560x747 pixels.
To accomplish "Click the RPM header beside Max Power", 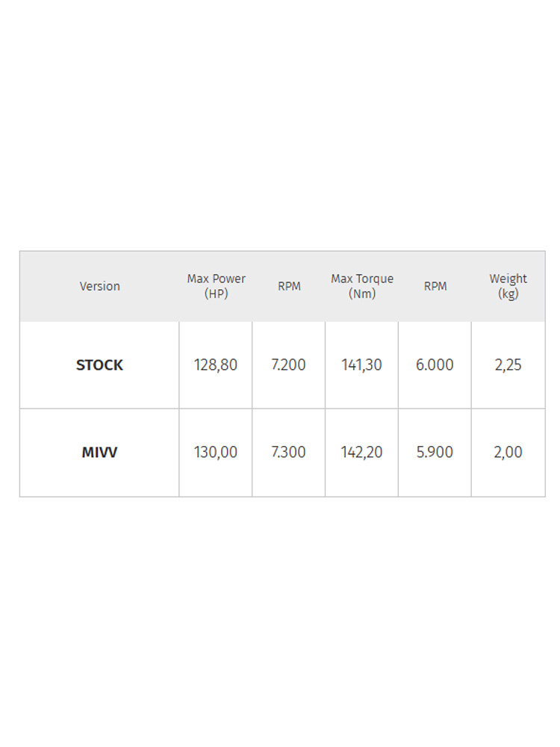I will point(289,286).
